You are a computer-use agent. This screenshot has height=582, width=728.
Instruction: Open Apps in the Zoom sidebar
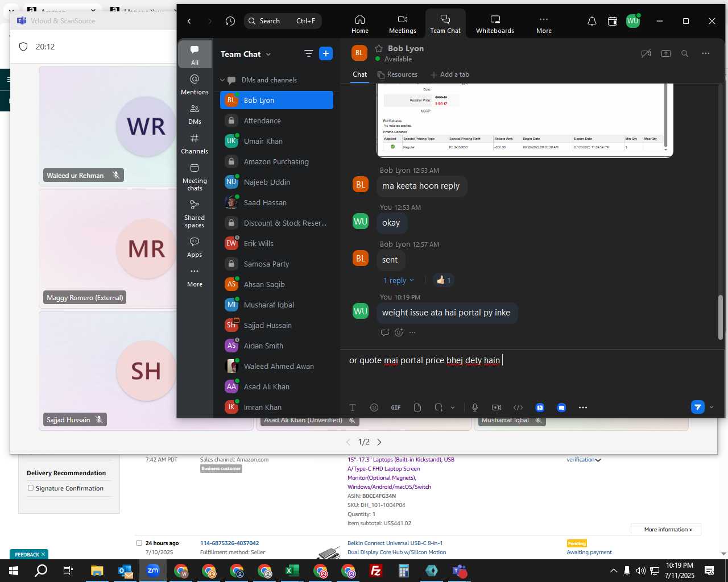195,247
